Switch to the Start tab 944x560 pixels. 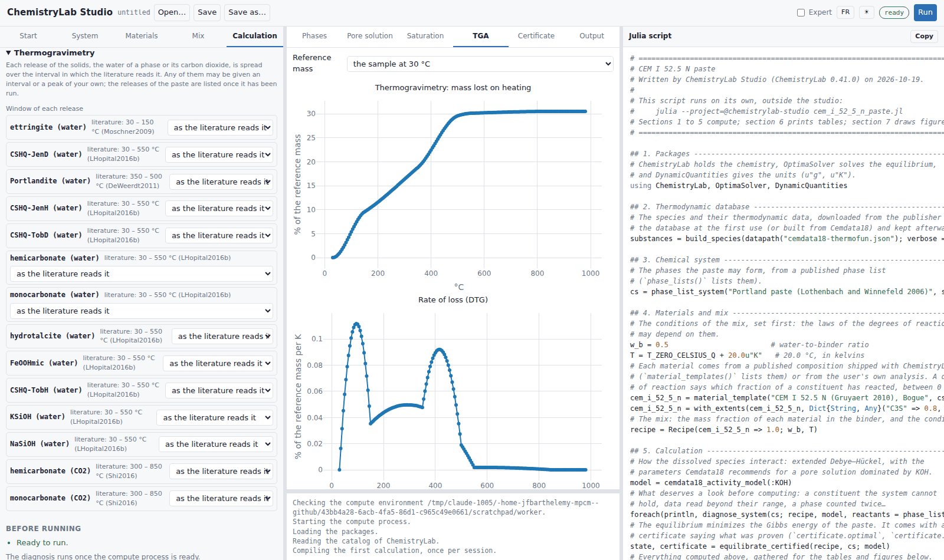click(28, 36)
